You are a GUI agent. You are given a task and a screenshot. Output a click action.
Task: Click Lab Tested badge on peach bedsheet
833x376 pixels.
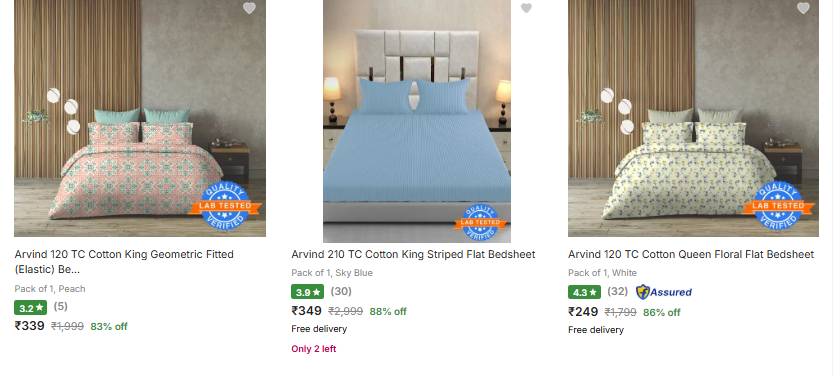coord(225,206)
